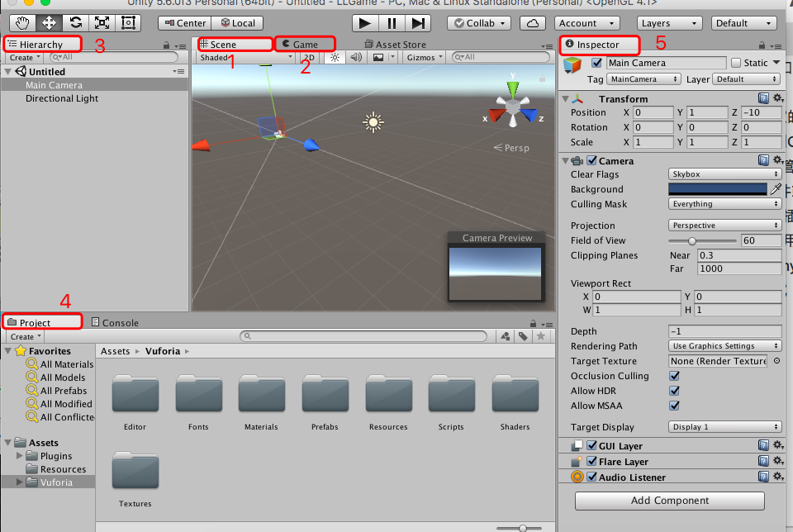Open the Layer dropdown Default

click(746, 78)
